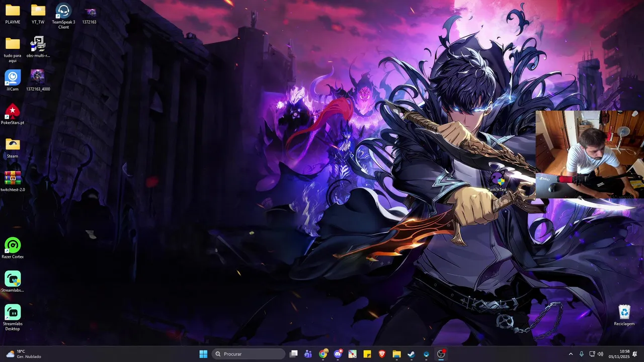Open clock and calendar 10:58
The height and width of the screenshot is (362, 644).
pos(619,354)
